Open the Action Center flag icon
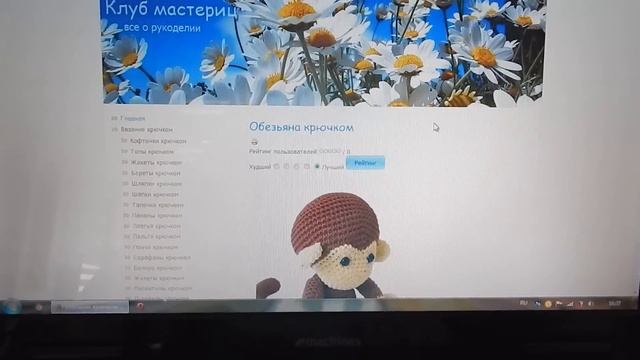Viewport: 640px width, 360px height. 559,304
